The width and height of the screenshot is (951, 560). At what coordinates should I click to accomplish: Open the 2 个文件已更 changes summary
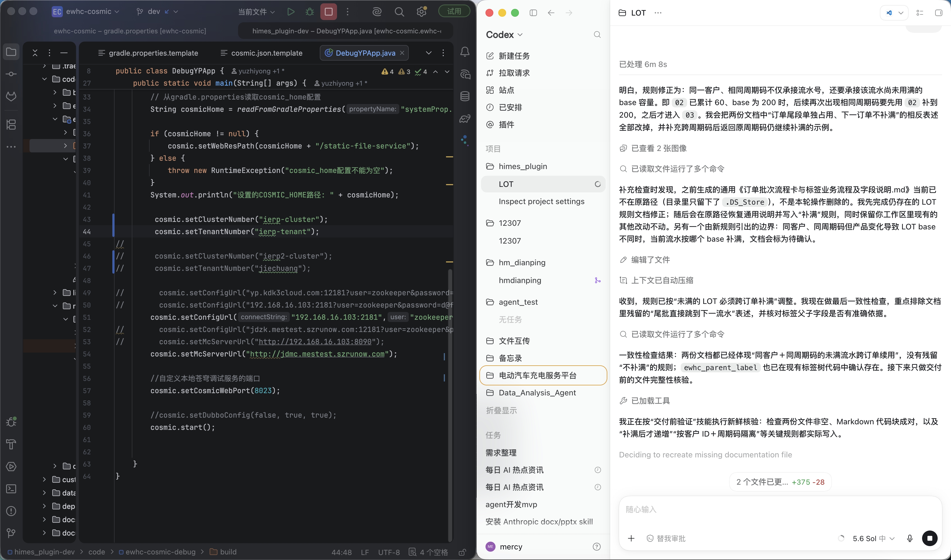point(780,482)
